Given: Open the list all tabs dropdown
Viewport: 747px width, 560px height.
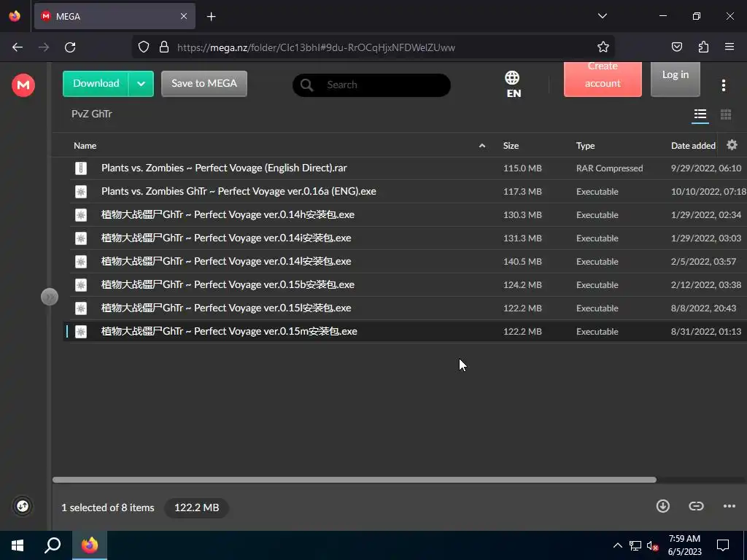Looking at the screenshot, I should click(602, 16).
